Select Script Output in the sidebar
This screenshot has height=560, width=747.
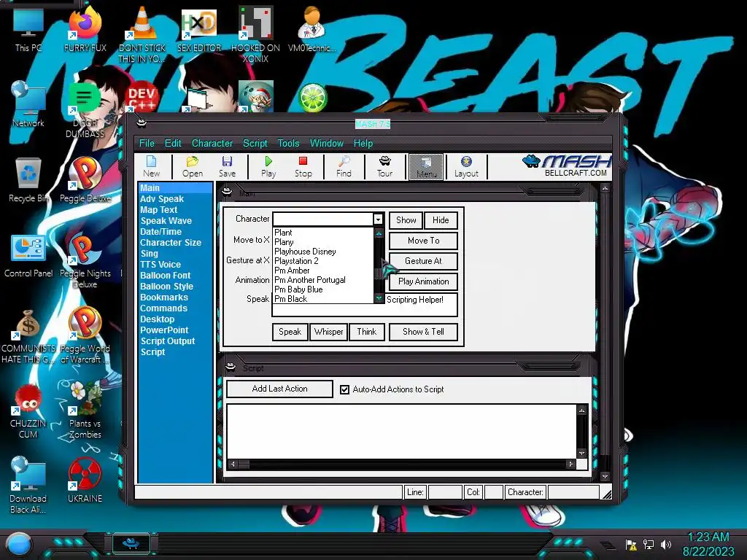(168, 341)
